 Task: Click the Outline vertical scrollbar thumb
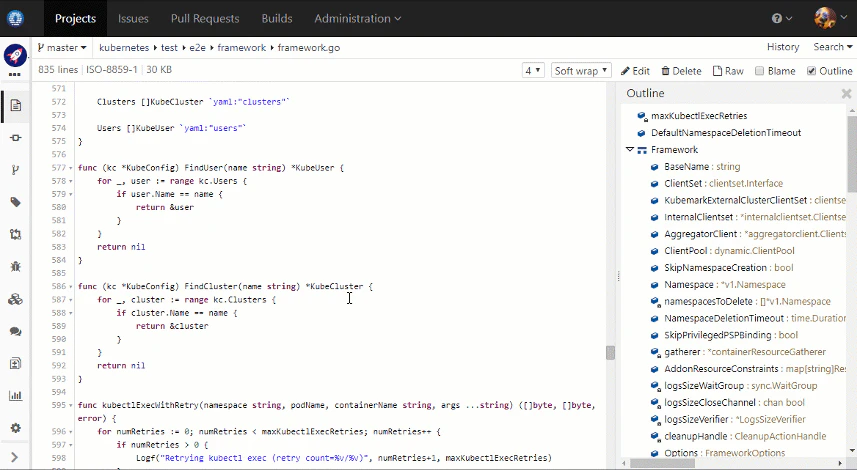click(852, 154)
